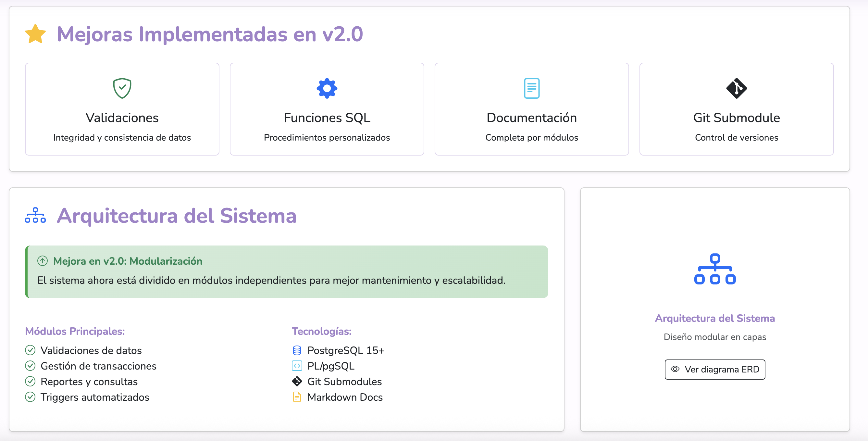Click the small network icon beside Arquitectura heading
Image resolution: width=868 pixels, height=441 pixels.
pos(35,215)
